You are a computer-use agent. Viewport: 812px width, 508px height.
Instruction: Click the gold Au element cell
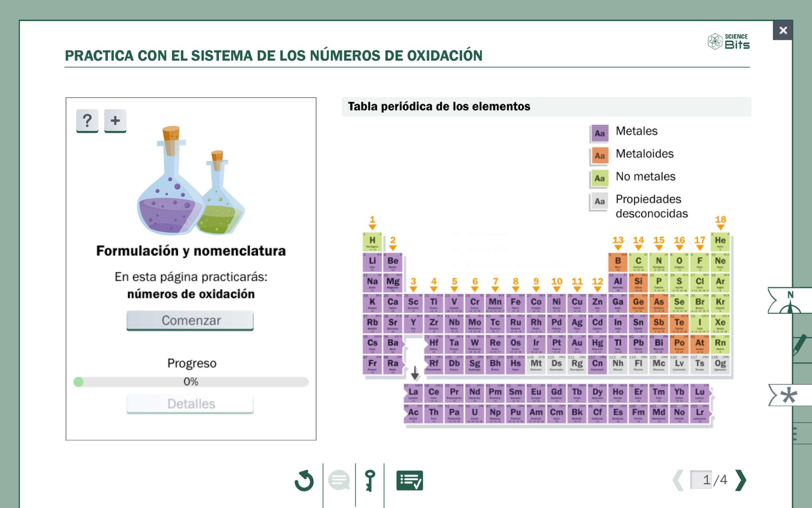577,344
